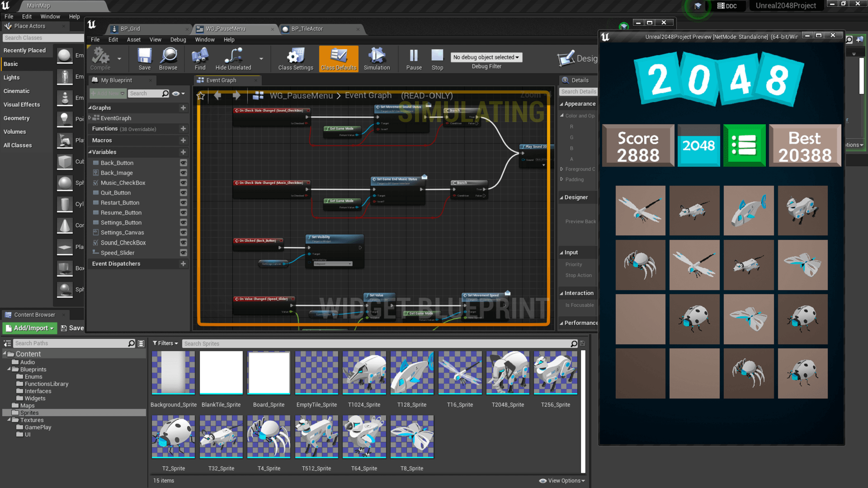The height and width of the screenshot is (488, 868).
Task: Toggle Hide Unrelated toolbar icon
Action: [233, 59]
